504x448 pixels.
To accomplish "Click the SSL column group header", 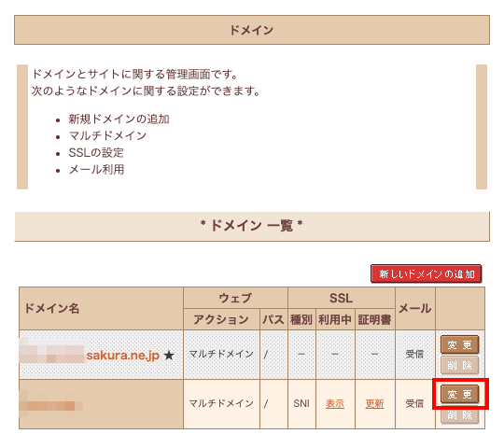I will [x=342, y=298].
